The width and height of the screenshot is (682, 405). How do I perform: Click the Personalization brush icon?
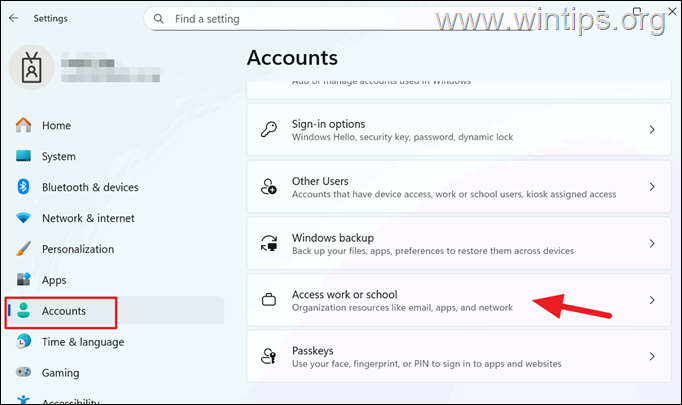coord(23,249)
